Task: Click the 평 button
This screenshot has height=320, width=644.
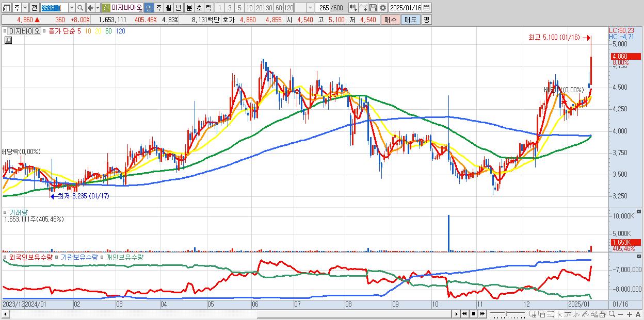Action: [426, 20]
